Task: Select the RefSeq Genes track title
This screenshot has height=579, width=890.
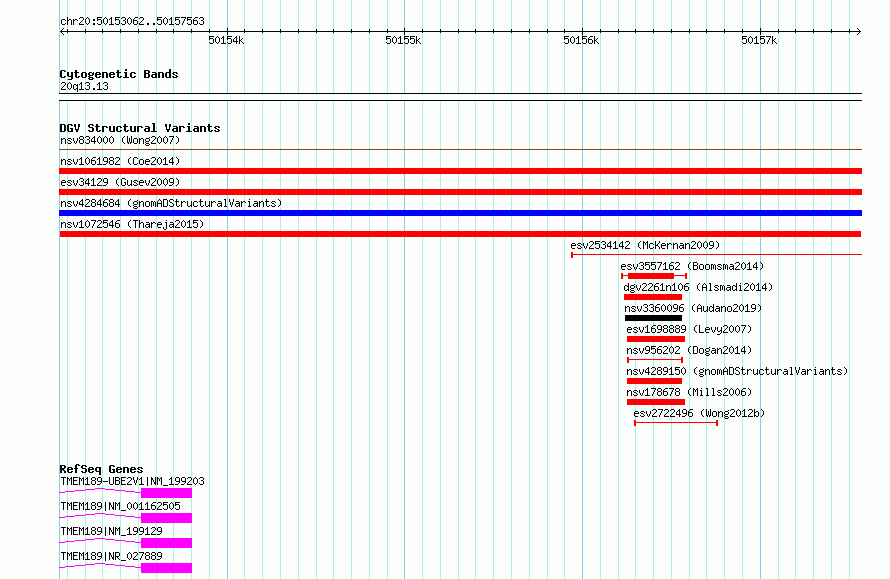Action: [101, 469]
